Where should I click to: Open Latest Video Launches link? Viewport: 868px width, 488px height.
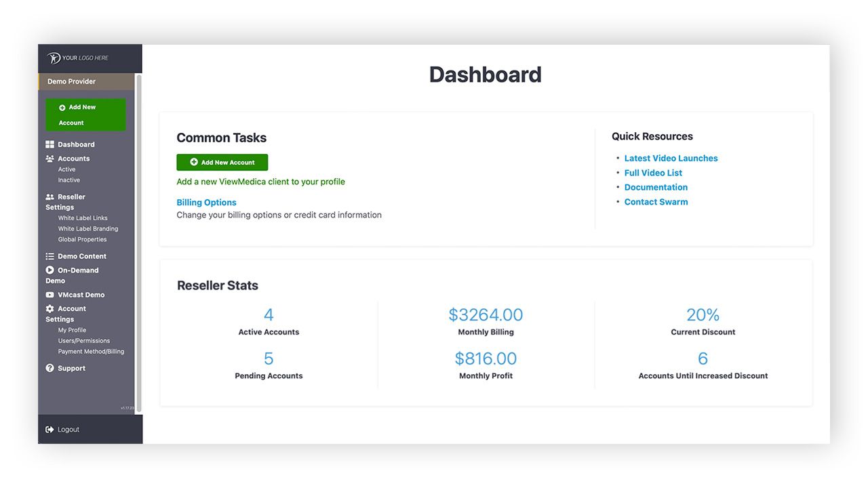click(x=671, y=158)
